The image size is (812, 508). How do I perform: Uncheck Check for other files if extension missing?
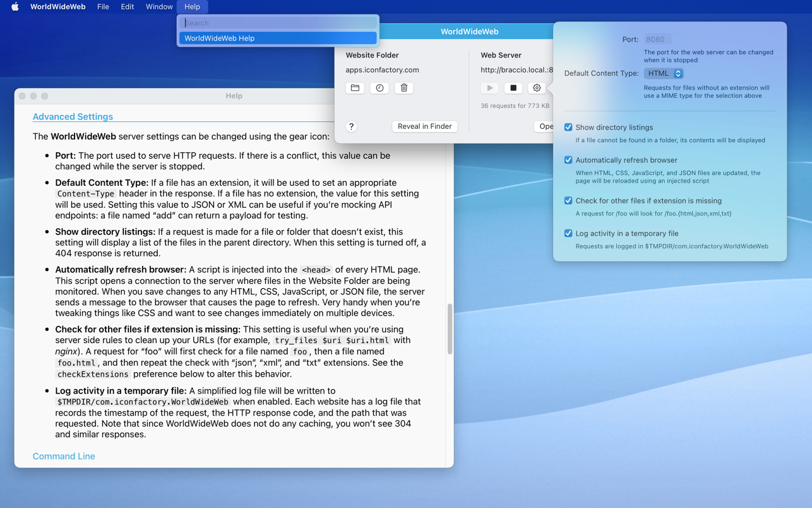pyautogui.click(x=568, y=200)
